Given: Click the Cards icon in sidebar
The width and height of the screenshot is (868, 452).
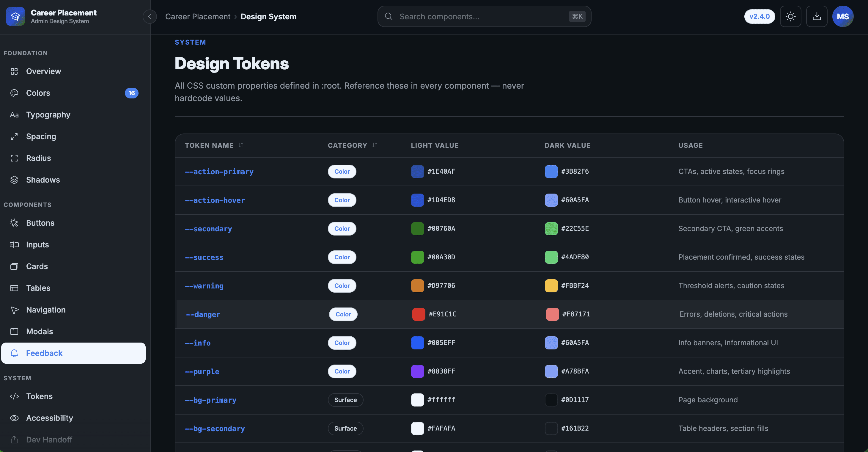Looking at the screenshot, I should [x=14, y=266].
